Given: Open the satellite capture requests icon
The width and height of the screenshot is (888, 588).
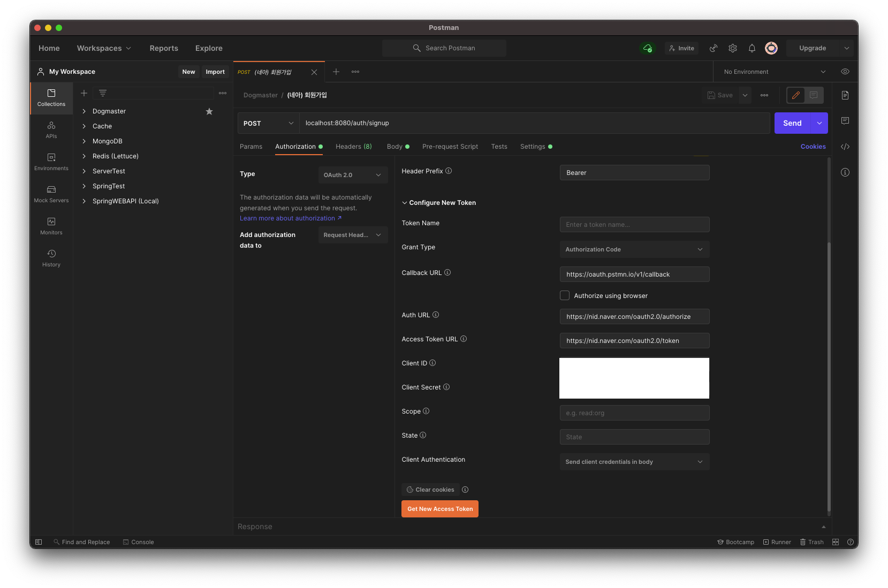Looking at the screenshot, I should 714,48.
